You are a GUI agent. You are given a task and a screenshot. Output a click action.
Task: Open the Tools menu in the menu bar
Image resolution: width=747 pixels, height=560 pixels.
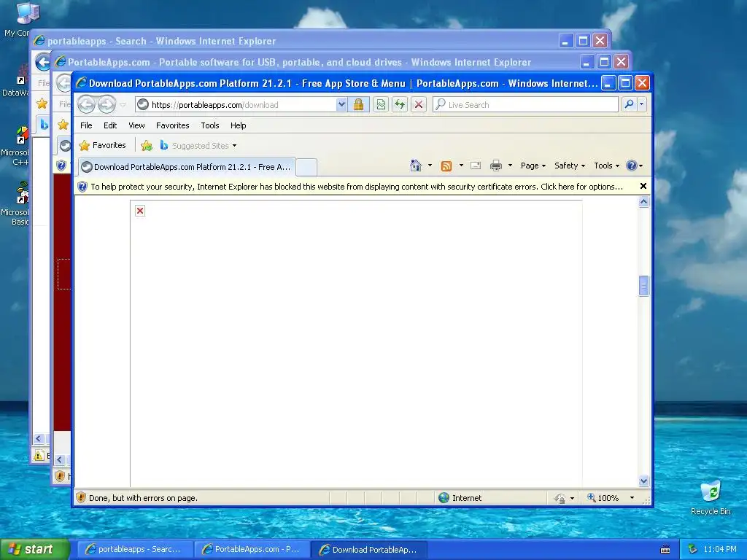pyautogui.click(x=209, y=125)
